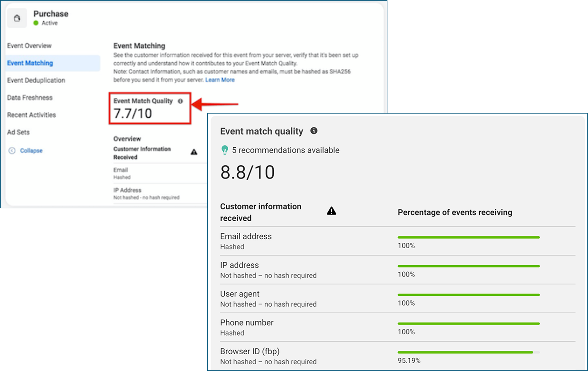Click the green Active status dot
Viewport: 588px width, 371px height.
[x=36, y=23]
